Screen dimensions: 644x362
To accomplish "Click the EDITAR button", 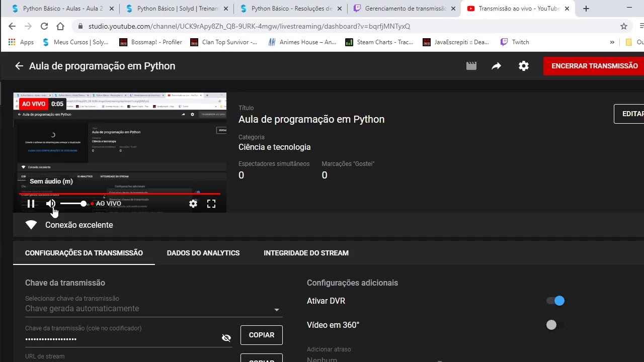I will (629, 114).
